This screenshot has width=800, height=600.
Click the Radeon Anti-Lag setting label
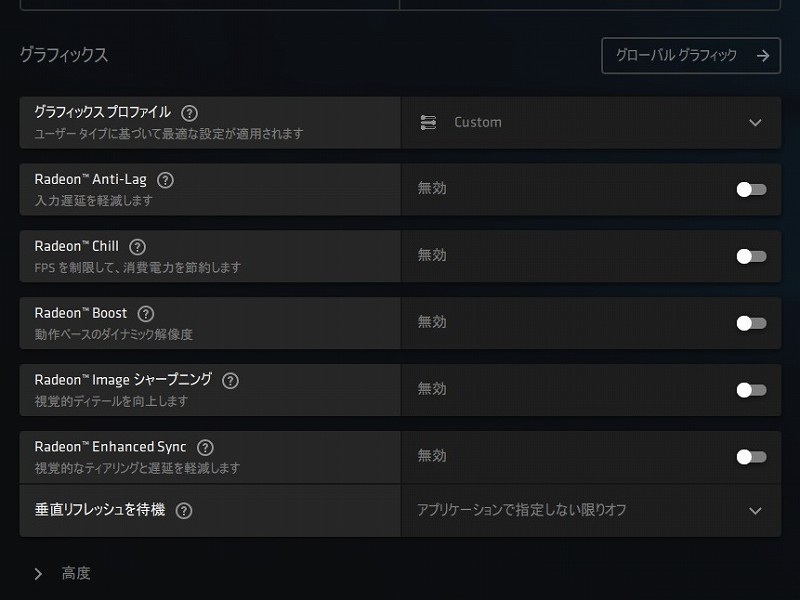point(90,180)
